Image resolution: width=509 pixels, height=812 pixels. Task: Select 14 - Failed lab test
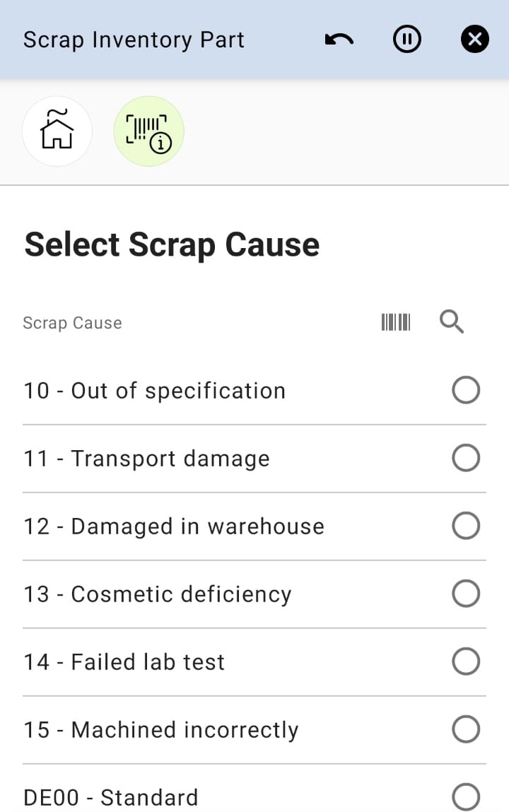pos(465,661)
